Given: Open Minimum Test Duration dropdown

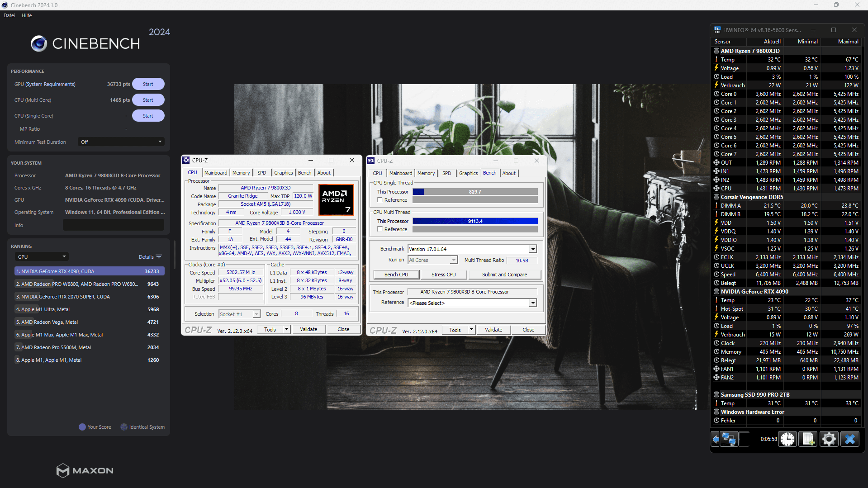Looking at the screenshot, I should click(121, 142).
